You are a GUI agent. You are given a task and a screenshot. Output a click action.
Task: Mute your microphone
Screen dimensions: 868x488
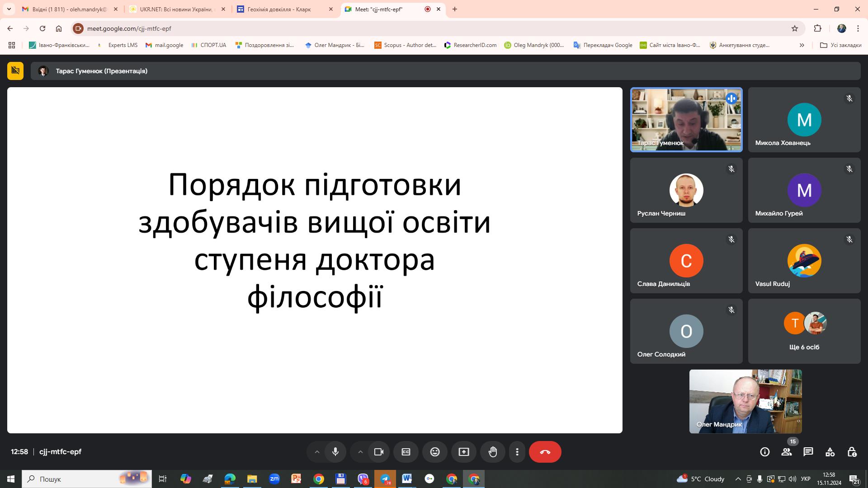pos(335,451)
